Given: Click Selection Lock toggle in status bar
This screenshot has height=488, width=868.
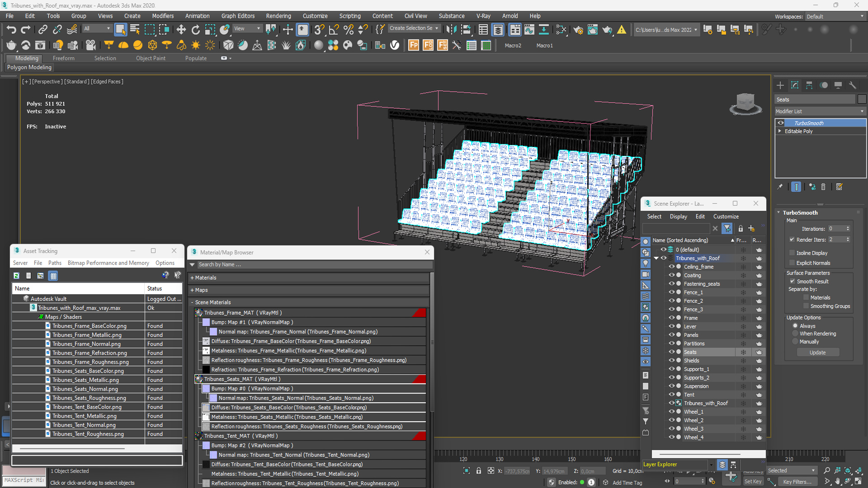Looking at the screenshot, I should 479,471.
